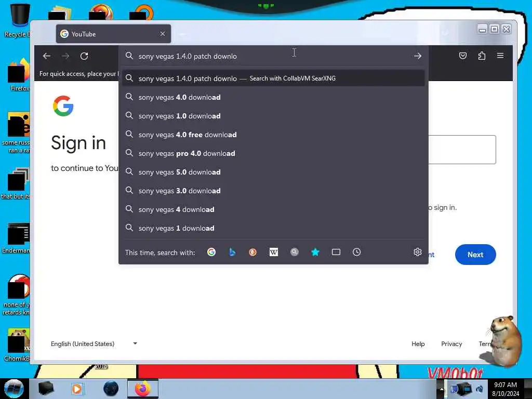Search this time with Bing
The width and height of the screenshot is (532, 399).
(232, 252)
